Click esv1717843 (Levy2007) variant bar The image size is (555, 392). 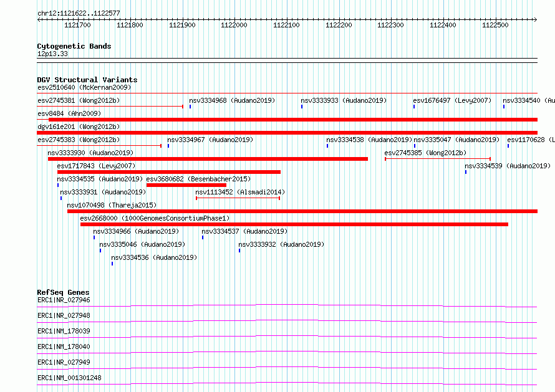pos(169,172)
